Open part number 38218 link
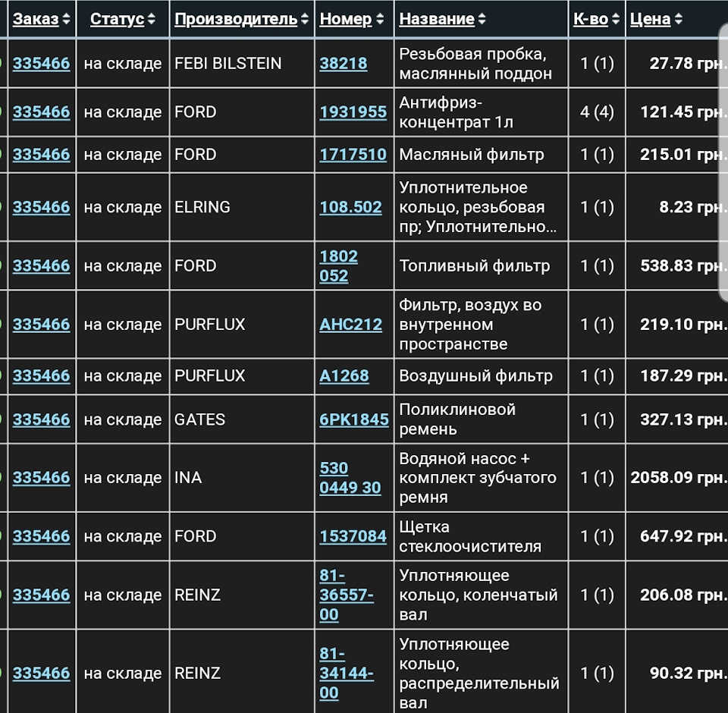This screenshot has height=713, width=728. coord(343,63)
